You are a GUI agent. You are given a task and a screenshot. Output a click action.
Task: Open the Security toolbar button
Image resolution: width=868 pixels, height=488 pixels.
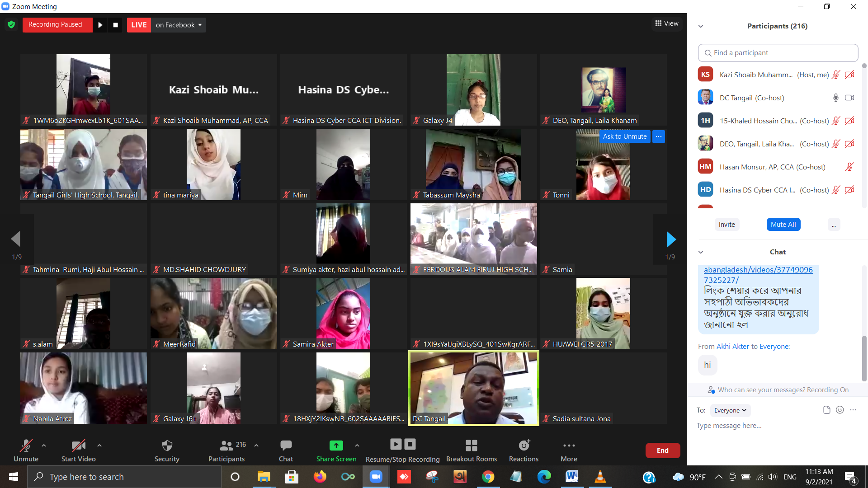[x=167, y=451]
